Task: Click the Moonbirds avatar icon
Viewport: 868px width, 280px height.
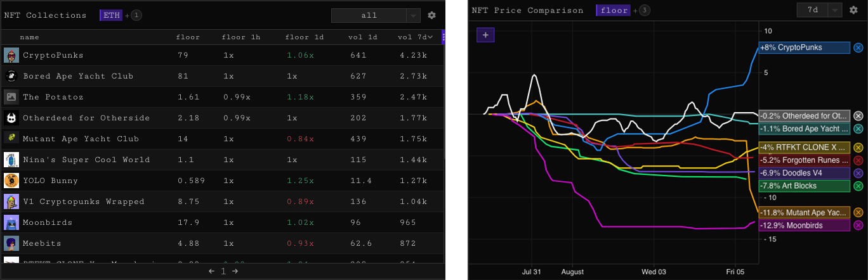Action: [x=11, y=223]
